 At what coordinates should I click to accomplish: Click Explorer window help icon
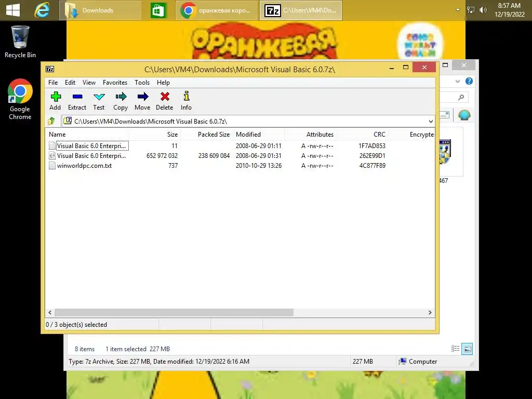tap(469, 81)
